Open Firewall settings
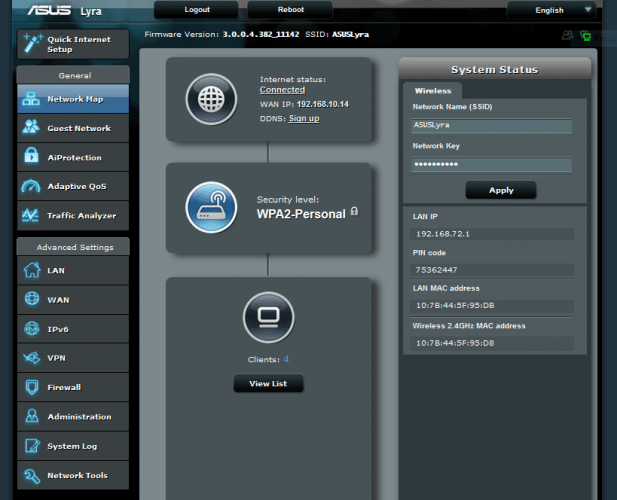The width and height of the screenshot is (617, 500). coord(73,387)
